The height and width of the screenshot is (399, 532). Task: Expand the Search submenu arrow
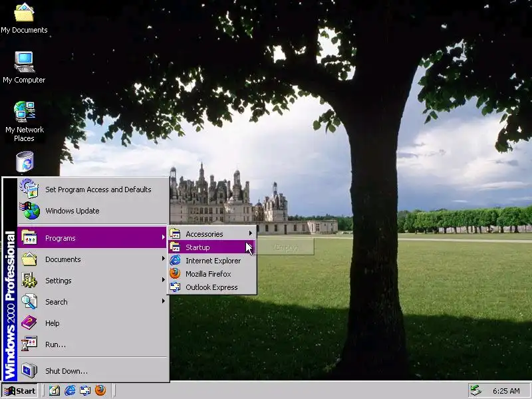[163, 301]
